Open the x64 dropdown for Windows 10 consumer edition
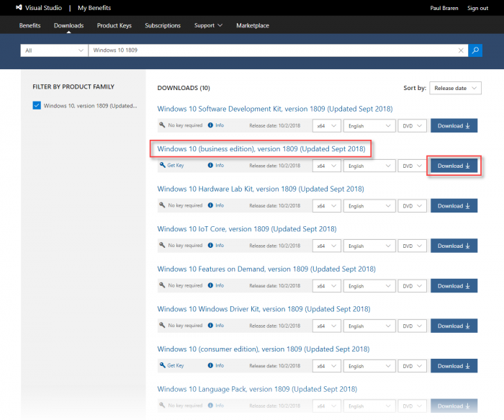Screen dimensions: 504x420 (327, 366)
